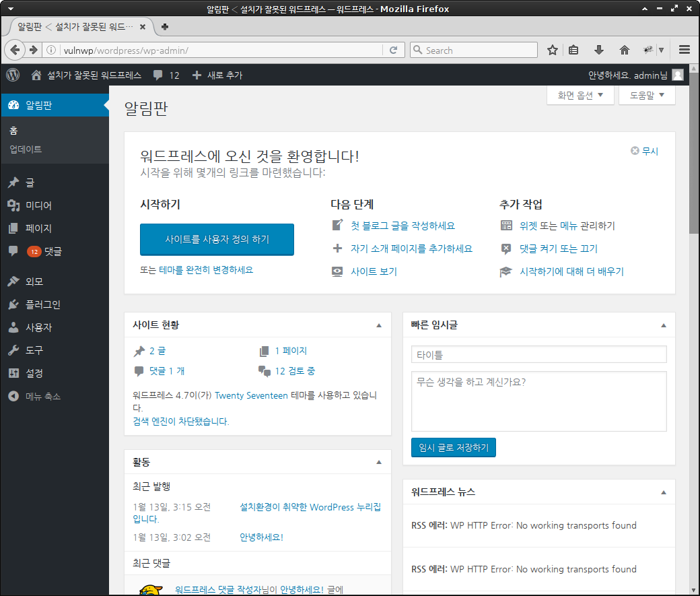Viewport: 700px width, 596px height.
Task: Open 미디어 media menu in sidebar
Action: [x=55, y=205]
